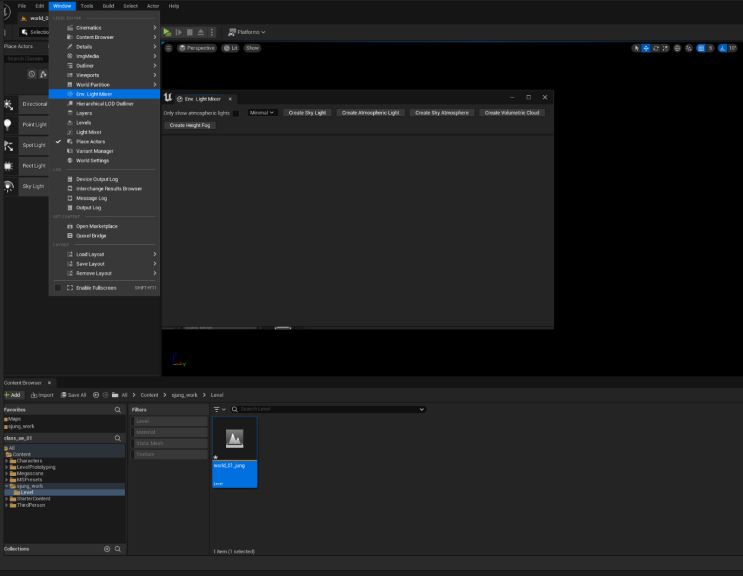Select the Point Light actor icon
The height and width of the screenshot is (576, 743).
pyautogui.click(x=8, y=125)
